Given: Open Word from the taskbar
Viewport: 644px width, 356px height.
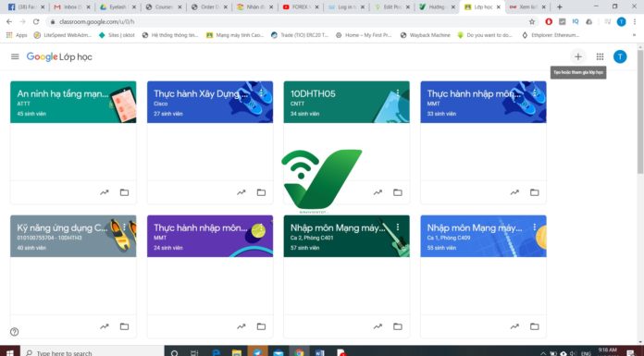Looking at the screenshot, I should click(319, 352).
